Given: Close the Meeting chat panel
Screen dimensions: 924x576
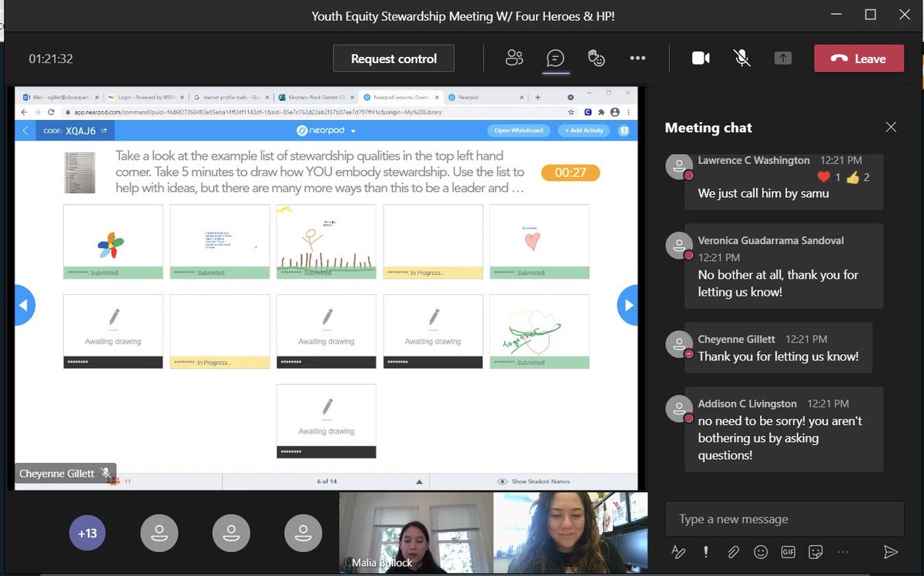Looking at the screenshot, I should (891, 127).
